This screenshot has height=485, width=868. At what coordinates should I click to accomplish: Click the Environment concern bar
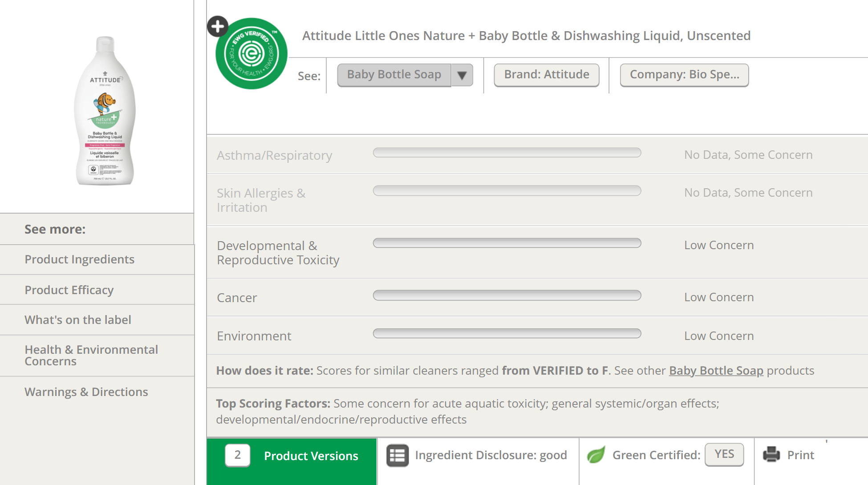(x=507, y=334)
